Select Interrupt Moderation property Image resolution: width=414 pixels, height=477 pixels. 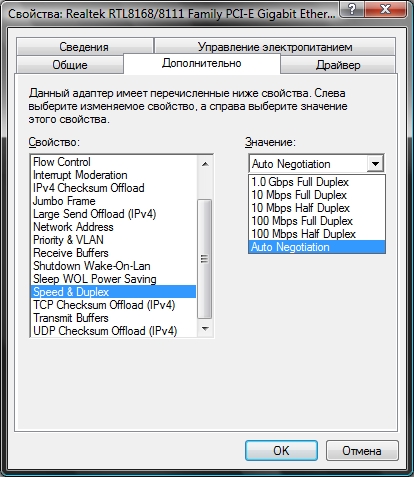click(113, 175)
